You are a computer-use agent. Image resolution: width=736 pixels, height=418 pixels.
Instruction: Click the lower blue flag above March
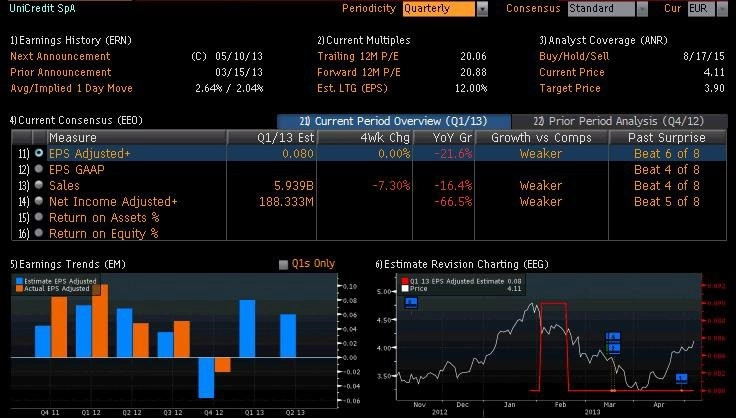pos(613,348)
